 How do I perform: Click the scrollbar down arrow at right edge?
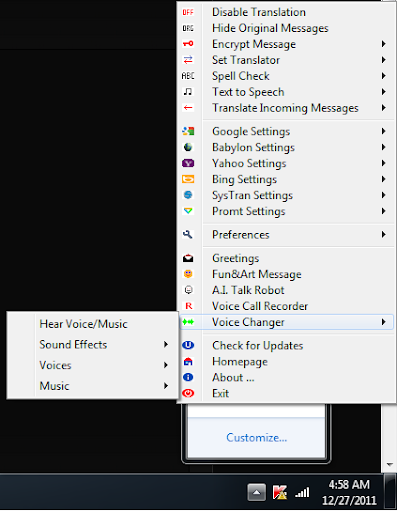click(389, 464)
